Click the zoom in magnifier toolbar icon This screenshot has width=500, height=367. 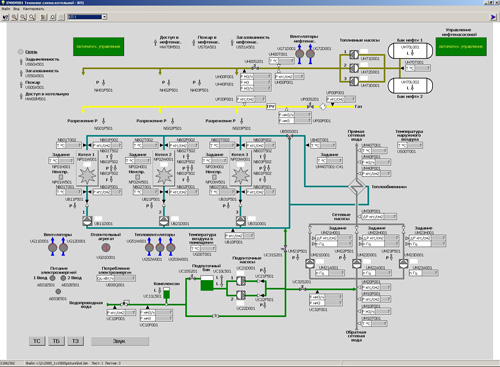click(14, 17)
